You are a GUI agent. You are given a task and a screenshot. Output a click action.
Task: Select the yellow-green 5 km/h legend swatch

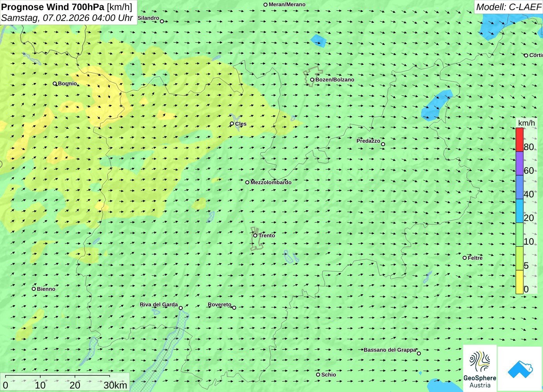coord(519,258)
